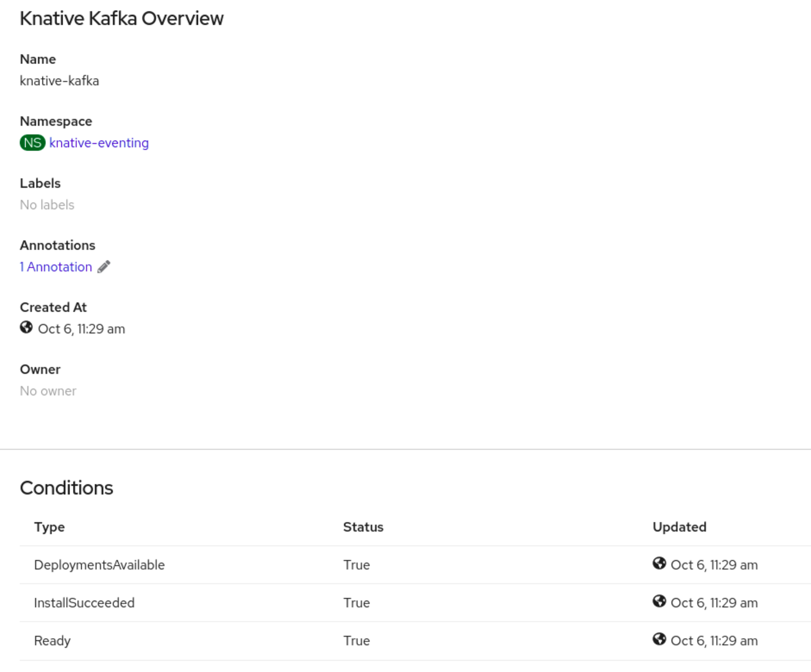Click the Type column header
The image size is (811, 672).
pos(50,527)
